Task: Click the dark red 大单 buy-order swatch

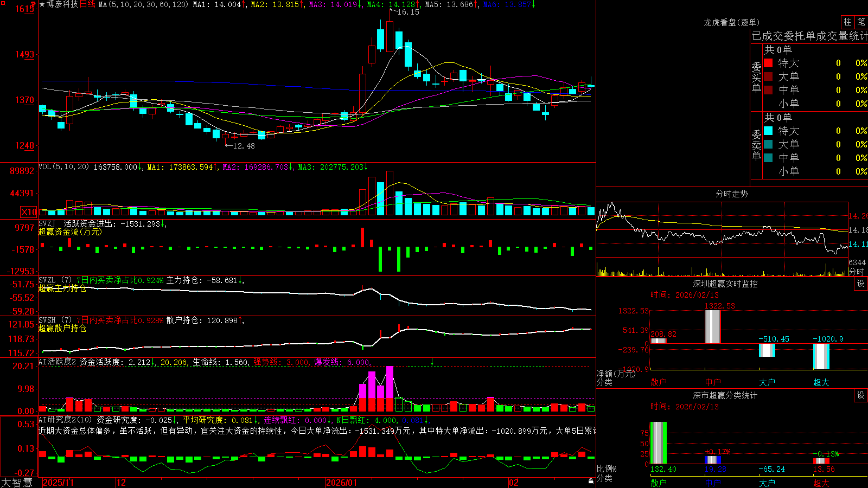Action: pyautogui.click(x=768, y=76)
